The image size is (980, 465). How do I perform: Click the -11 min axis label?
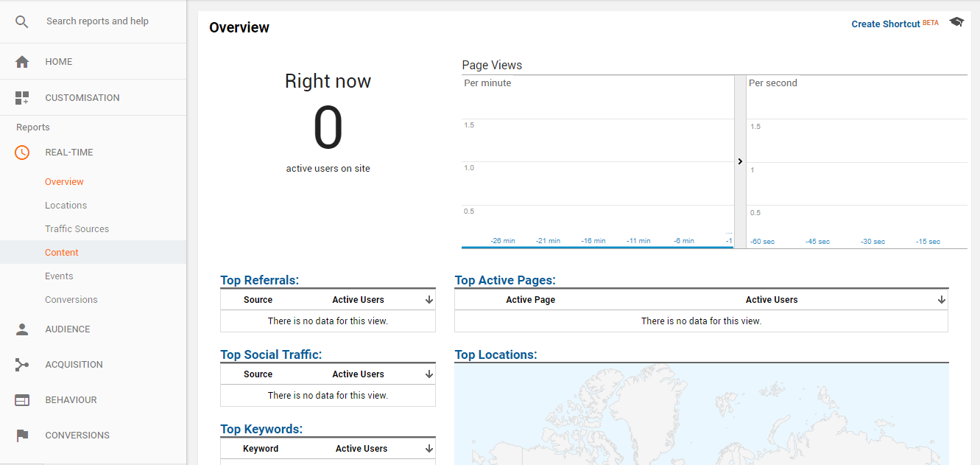click(638, 241)
